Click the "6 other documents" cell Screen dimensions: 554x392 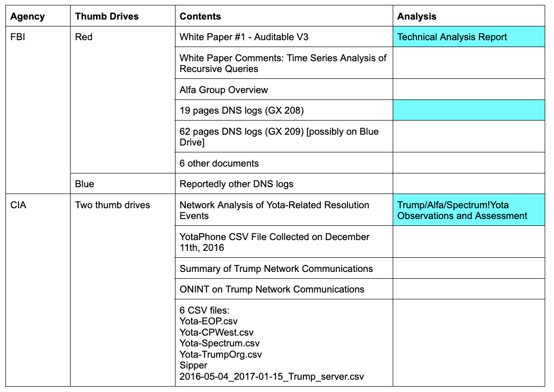pyautogui.click(x=284, y=163)
